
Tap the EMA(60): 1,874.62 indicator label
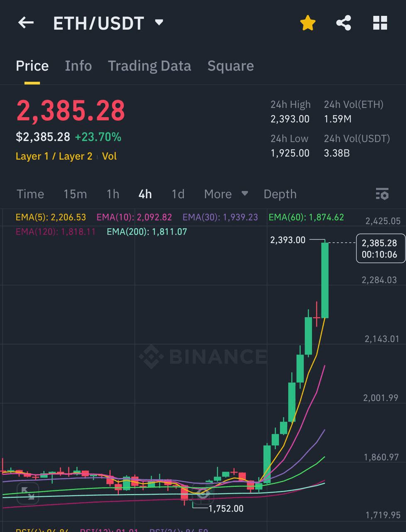[306, 217]
